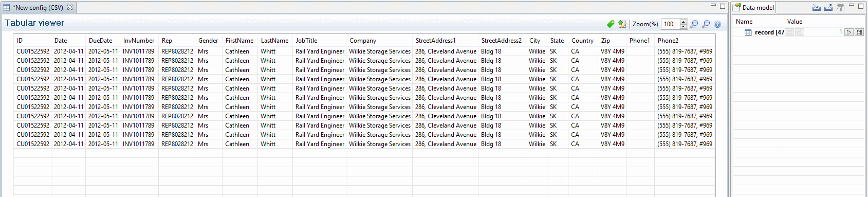Click the StreetAddress1 column header
This screenshot has height=197, width=868.
pos(445,41)
